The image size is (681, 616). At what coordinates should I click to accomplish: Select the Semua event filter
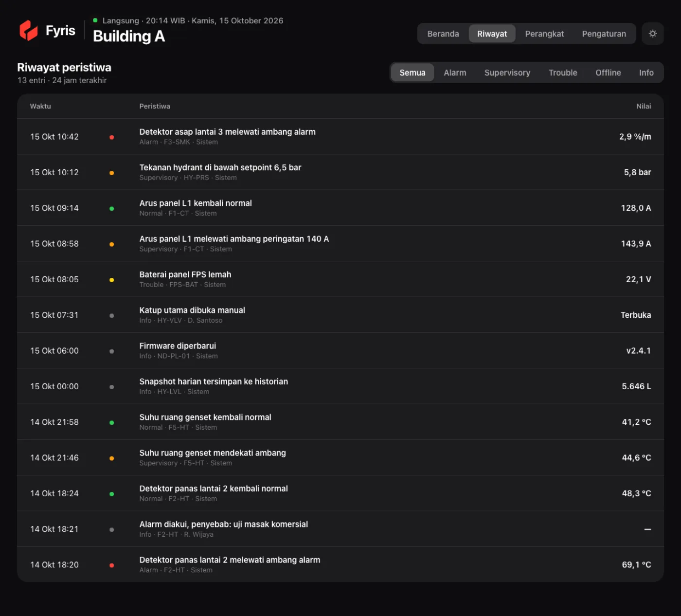click(x=412, y=72)
